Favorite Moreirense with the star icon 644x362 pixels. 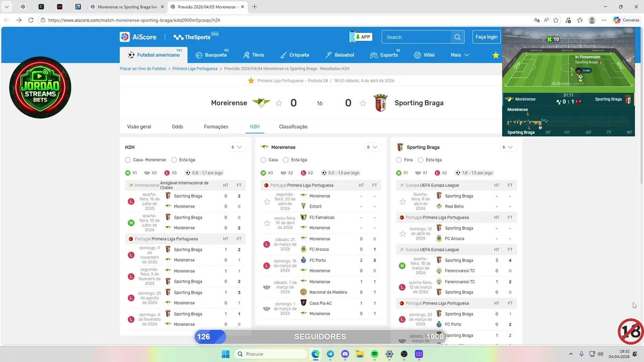tap(279, 103)
